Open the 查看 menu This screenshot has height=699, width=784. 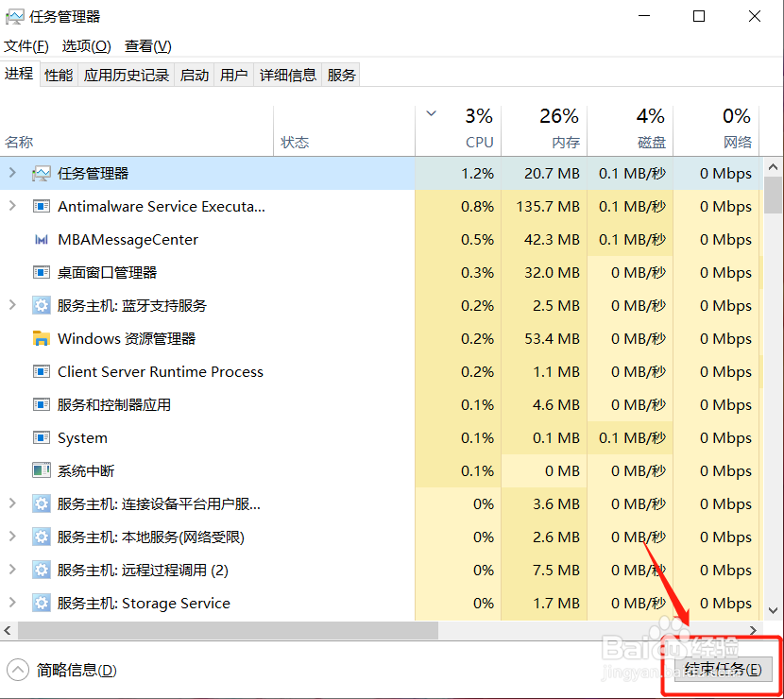click(147, 45)
